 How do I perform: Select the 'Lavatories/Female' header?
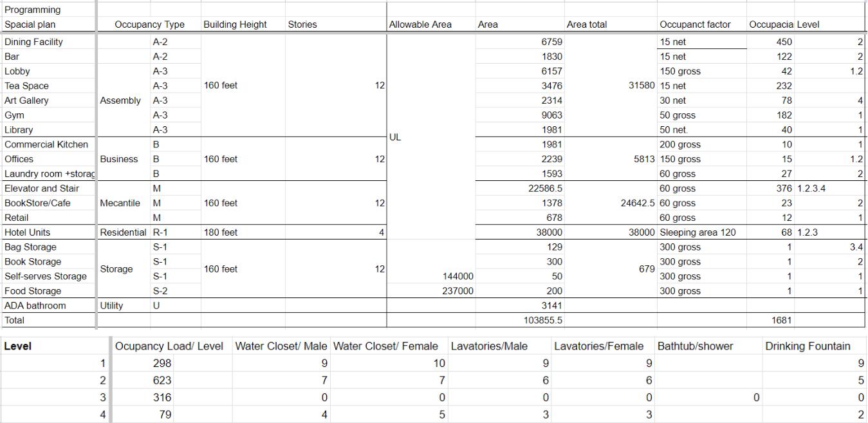pos(603,346)
